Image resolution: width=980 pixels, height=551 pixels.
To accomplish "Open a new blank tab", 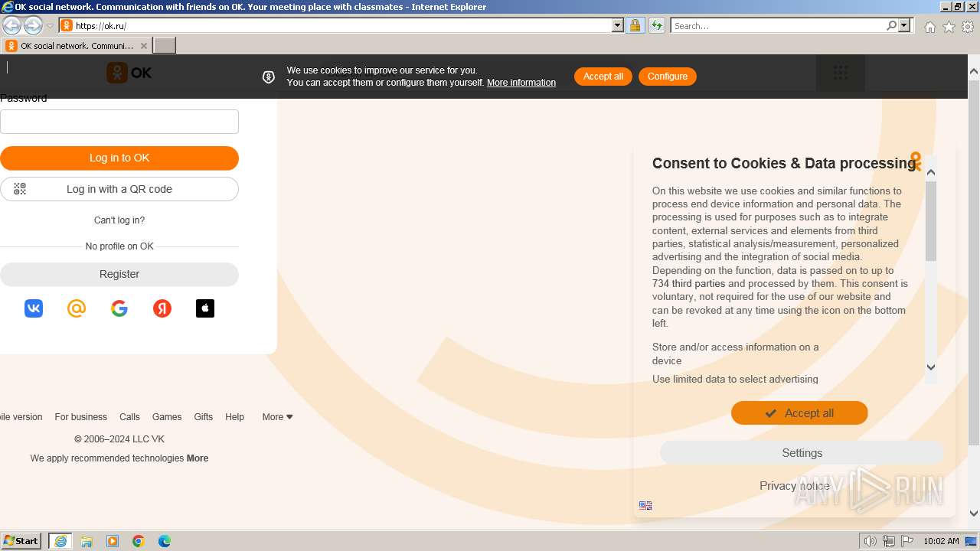I will (x=165, y=46).
